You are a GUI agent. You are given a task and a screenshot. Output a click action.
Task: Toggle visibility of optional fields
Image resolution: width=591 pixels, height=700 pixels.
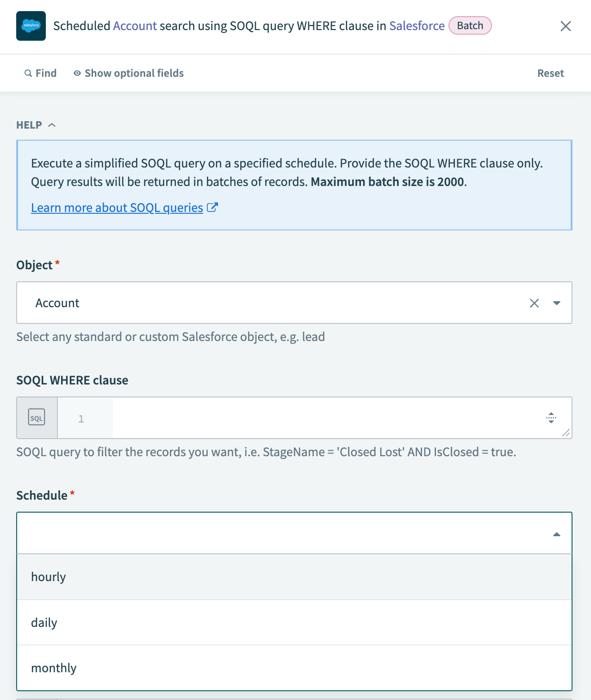point(134,73)
